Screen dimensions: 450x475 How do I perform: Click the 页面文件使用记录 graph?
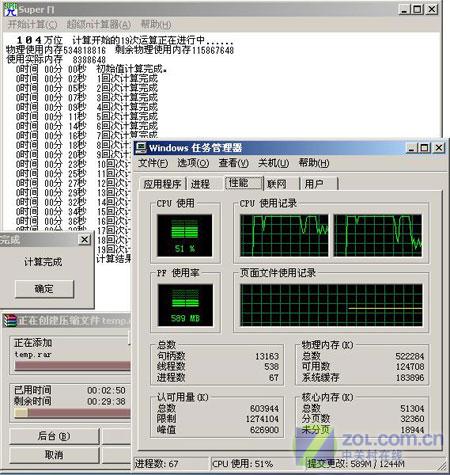[x=331, y=305]
